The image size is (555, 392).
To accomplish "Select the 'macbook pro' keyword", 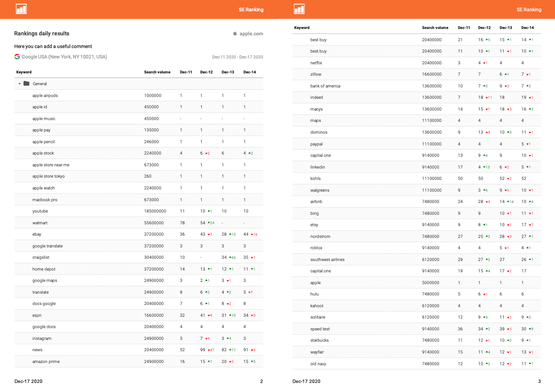I will (45, 200).
